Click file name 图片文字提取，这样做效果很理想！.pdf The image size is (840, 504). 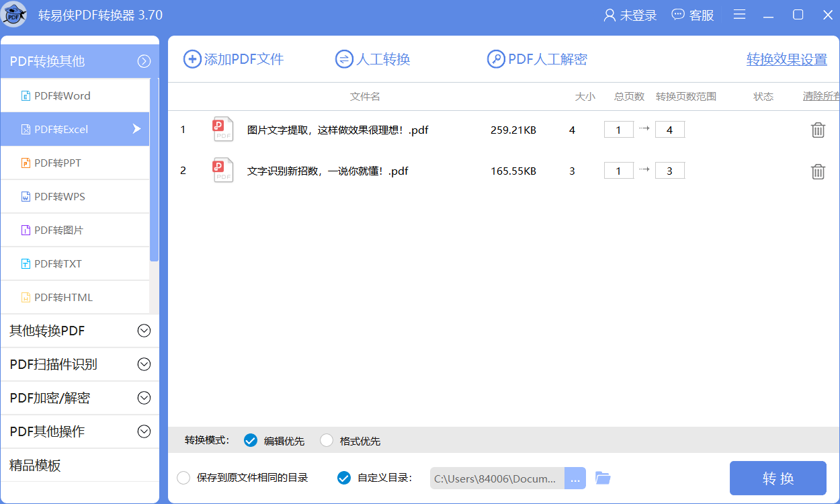pyautogui.click(x=338, y=130)
